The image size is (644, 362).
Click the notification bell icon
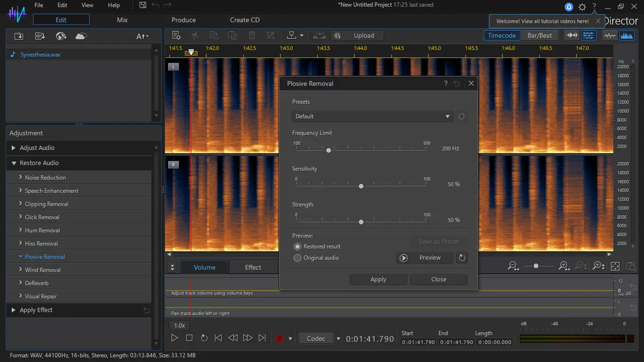tap(569, 7)
